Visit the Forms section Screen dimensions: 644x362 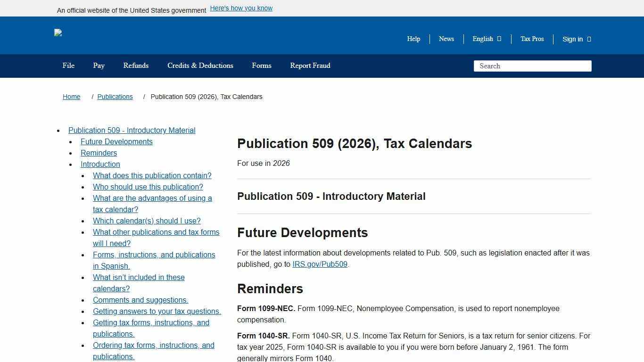[261, 66]
